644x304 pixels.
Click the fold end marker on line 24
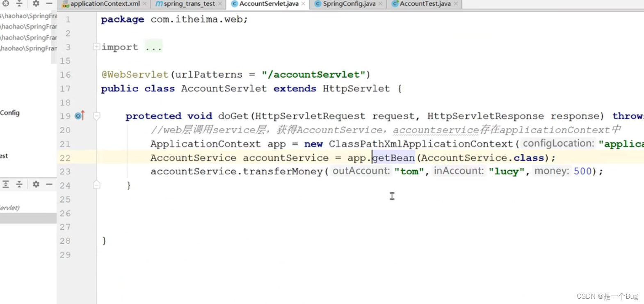point(96,185)
